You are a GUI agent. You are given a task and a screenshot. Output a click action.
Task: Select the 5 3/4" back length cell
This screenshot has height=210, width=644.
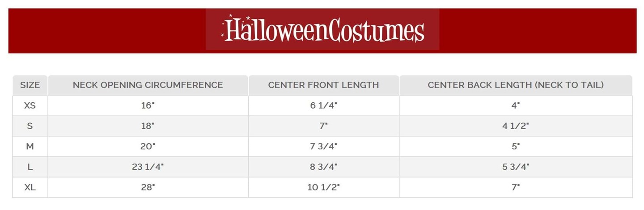[516, 167]
